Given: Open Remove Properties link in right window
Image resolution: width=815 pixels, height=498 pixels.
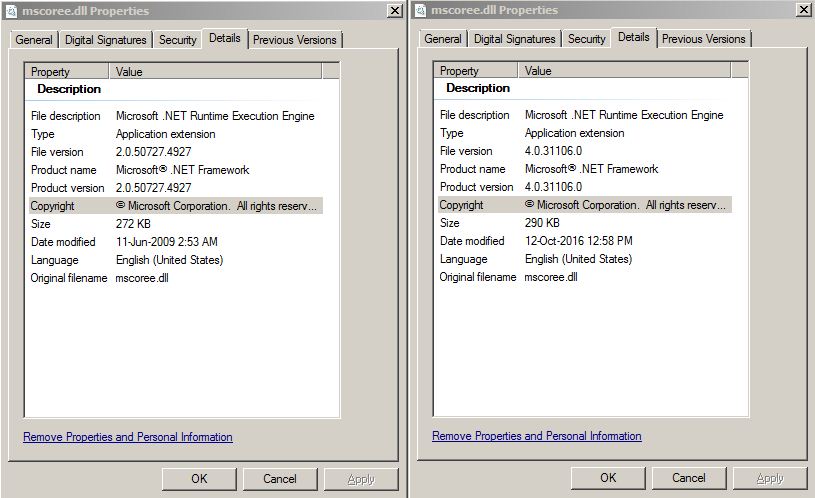Looking at the screenshot, I should click(537, 436).
